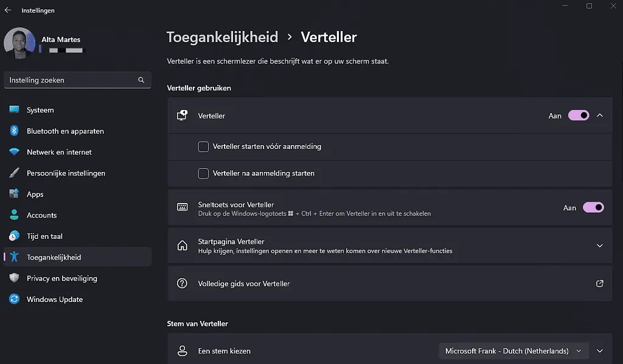The image size is (623, 364).
Task: Click the Persoonlijke instellingen brush icon
Action: (x=14, y=173)
